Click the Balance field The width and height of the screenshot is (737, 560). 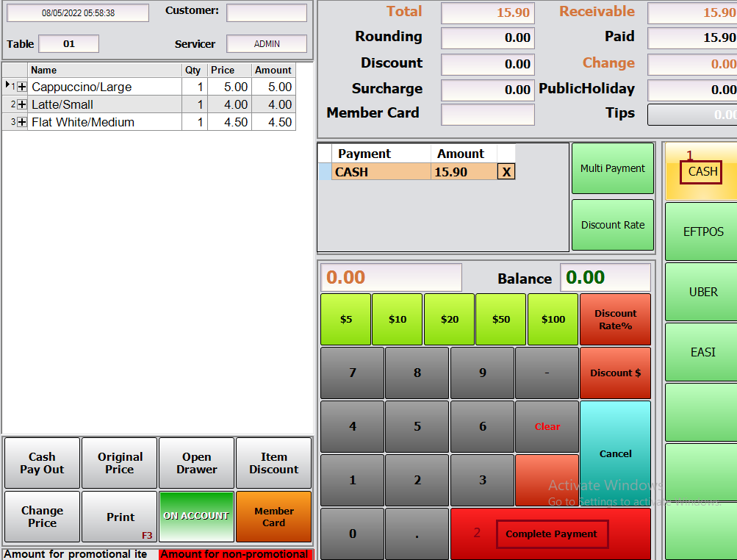click(x=605, y=277)
